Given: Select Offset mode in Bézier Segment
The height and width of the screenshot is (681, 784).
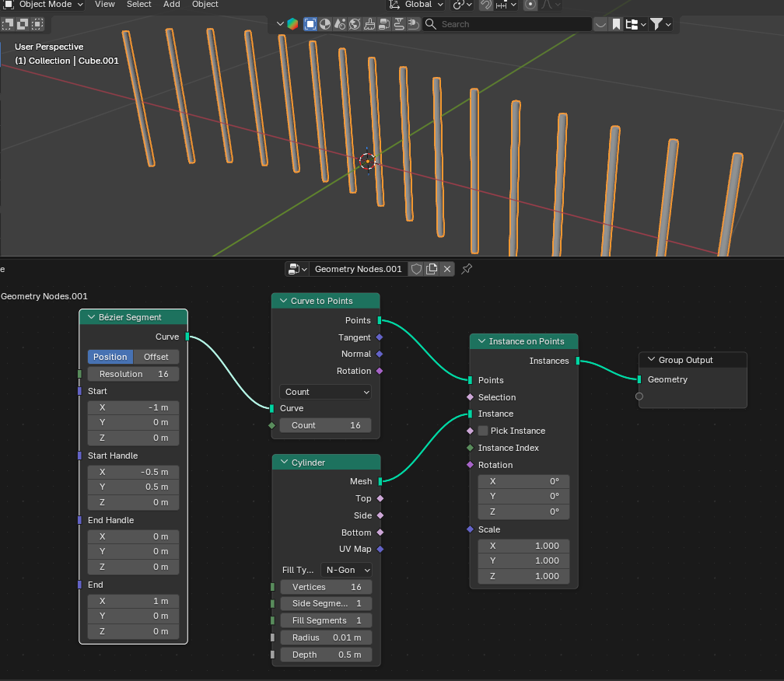Looking at the screenshot, I should tap(156, 357).
